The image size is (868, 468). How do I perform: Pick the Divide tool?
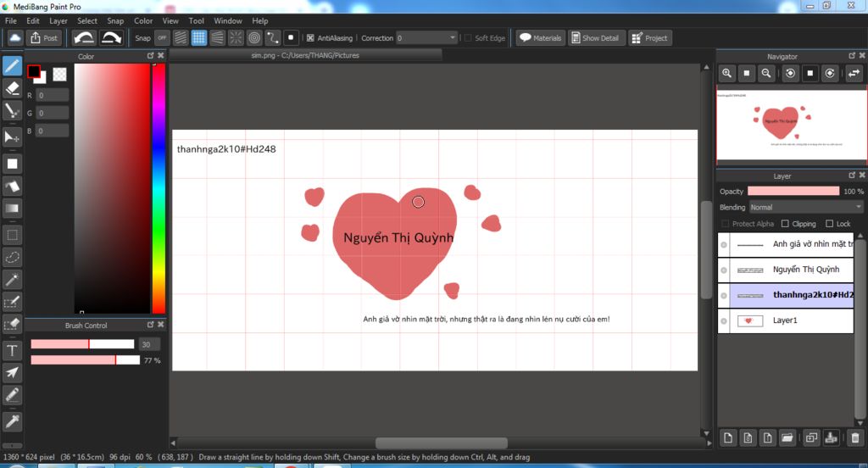12,395
